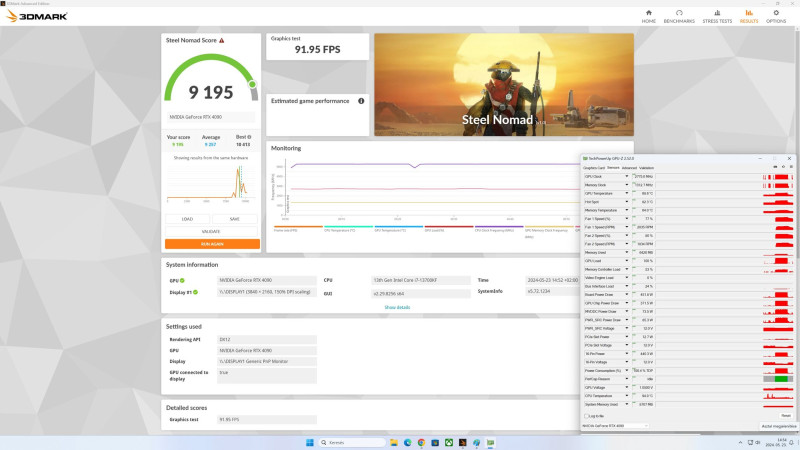
Task: Open File Explorer from the taskbar
Action: click(394, 442)
